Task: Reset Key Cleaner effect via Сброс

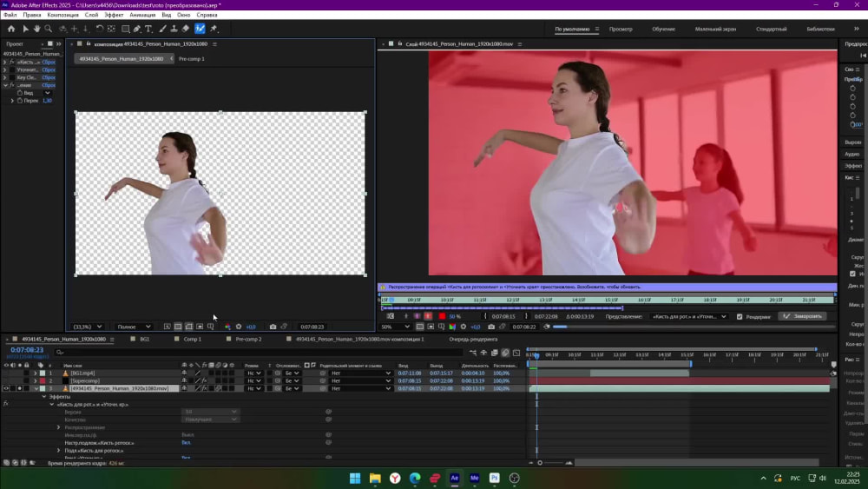Action: [x=49, y=77]
